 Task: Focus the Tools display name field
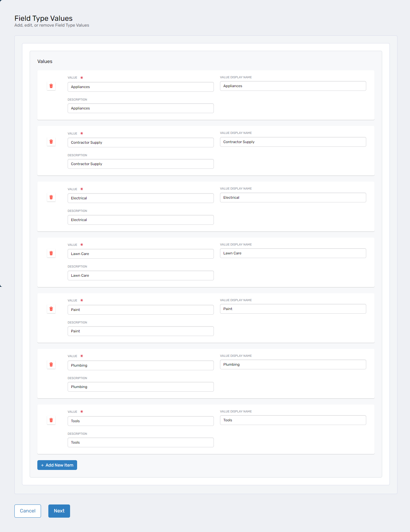tap(293, 420)
